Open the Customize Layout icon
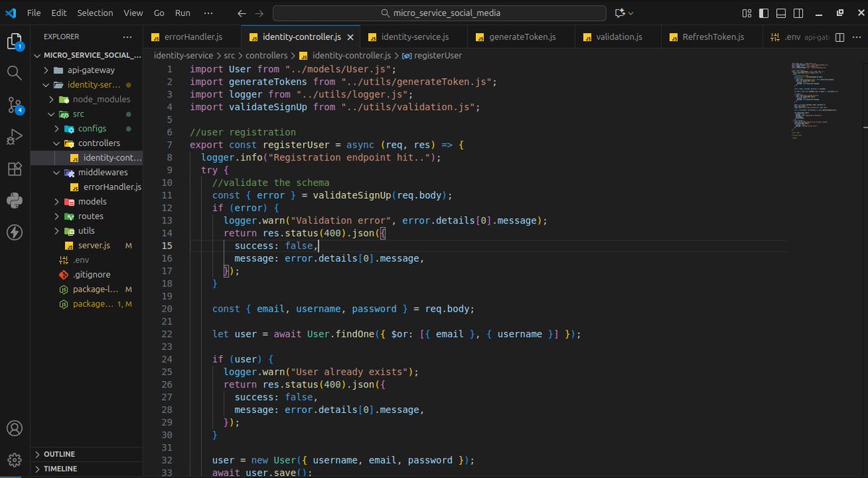This screenshot has width=868, height=478. click(746, 13)
